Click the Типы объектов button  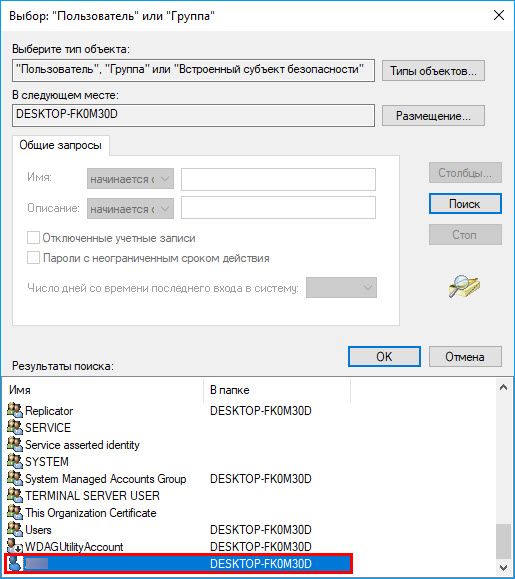(x=433, y=71)
